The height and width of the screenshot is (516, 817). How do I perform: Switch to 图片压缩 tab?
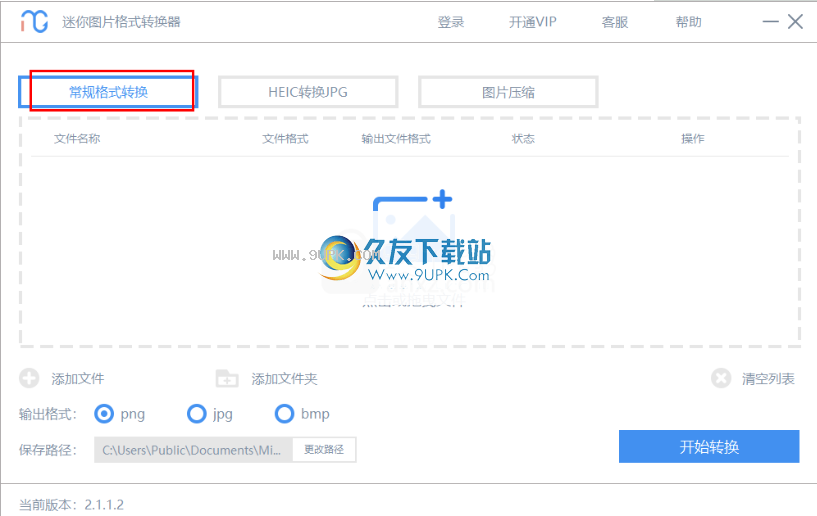pos(508,92)
